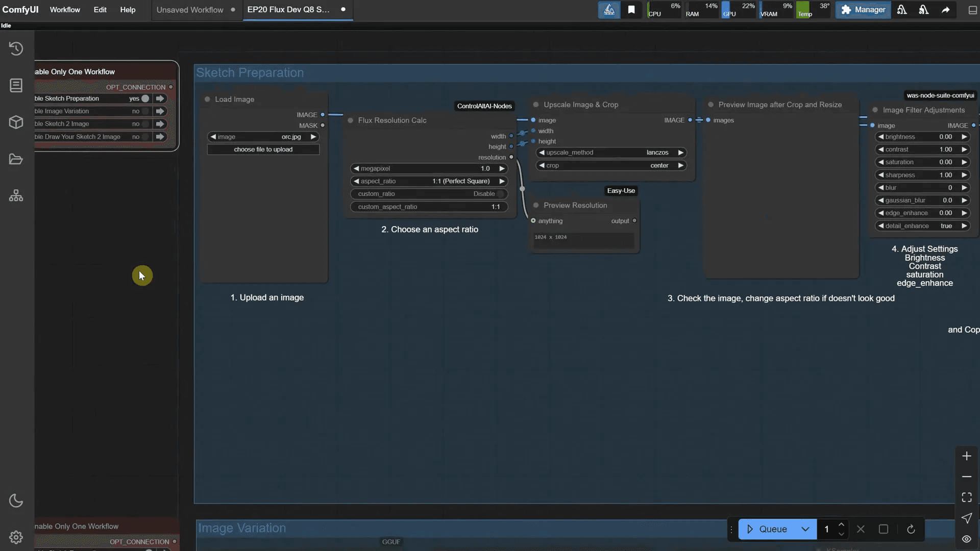980x551 pixels.
Task: Open crop center dropdown
Action: pyautogui.click(x=611, y=165)
